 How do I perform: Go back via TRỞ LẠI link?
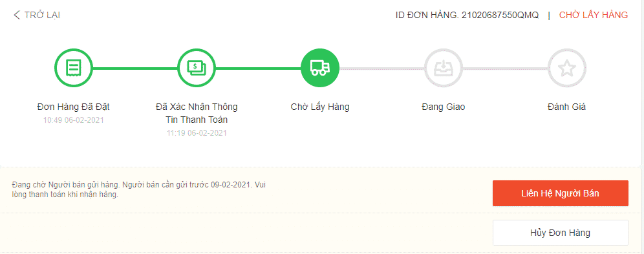(42, 15)
